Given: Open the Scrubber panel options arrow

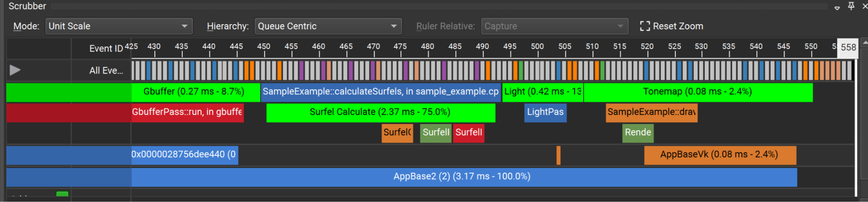Looking at the screenshot, I should pyautogui.click(x=837, y=8).
